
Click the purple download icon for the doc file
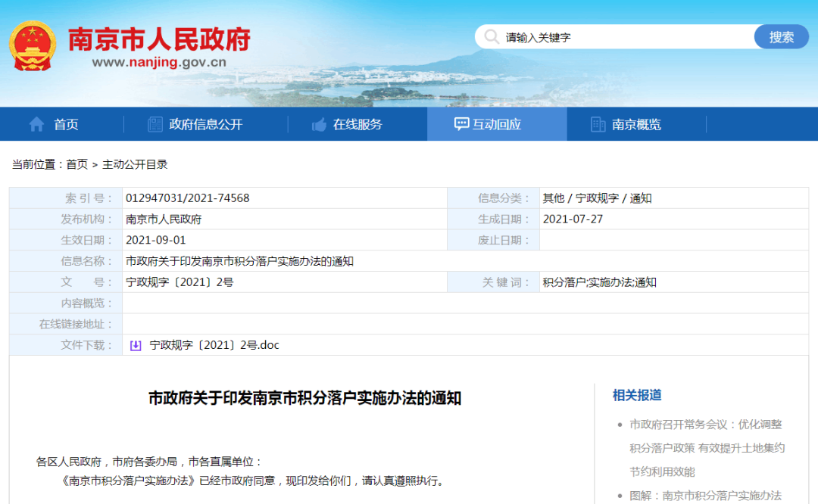tap(136, 345)
